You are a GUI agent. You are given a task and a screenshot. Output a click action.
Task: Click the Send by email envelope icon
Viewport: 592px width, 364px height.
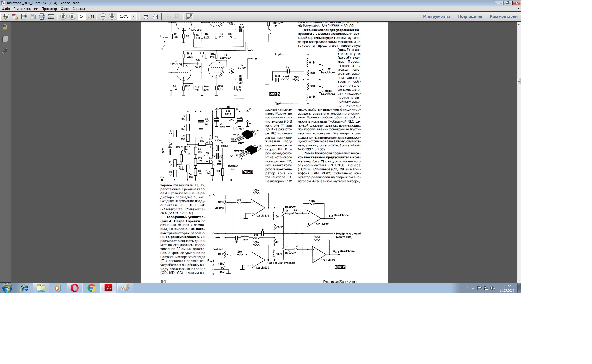click(51, 17)
